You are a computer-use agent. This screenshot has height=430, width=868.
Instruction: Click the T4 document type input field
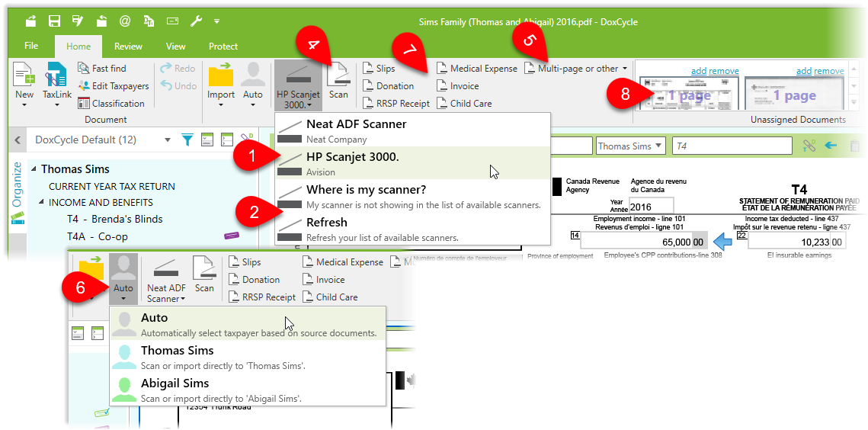click(x=732, y=146)
